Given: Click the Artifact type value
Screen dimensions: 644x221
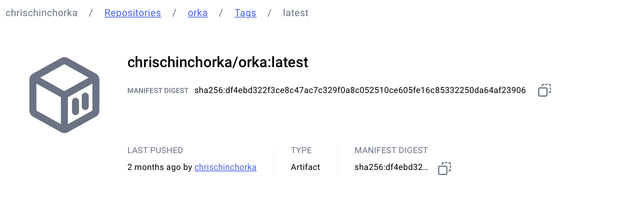Looking at the screenshot, I should click(x=305, y=167).
